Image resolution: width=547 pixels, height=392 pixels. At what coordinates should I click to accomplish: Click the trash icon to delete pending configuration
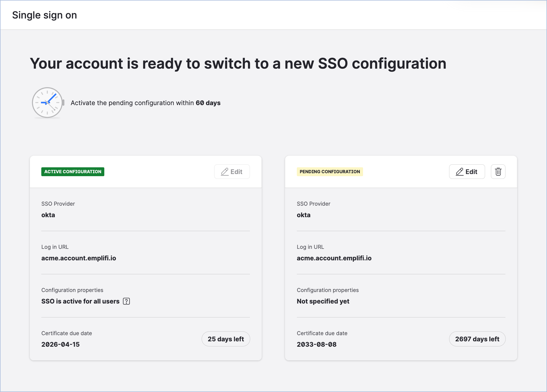tap(498, 172)
